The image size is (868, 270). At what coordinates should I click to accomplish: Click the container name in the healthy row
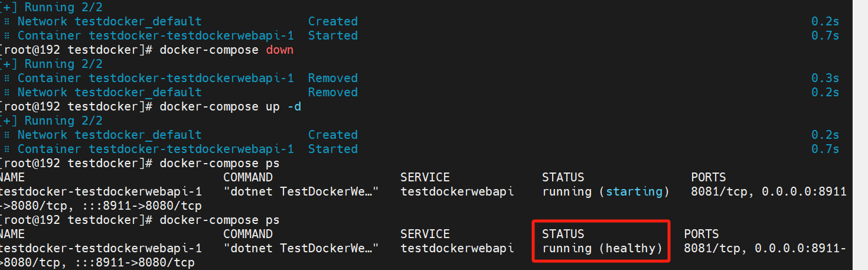pyautogui.click(x=100, y=248)
